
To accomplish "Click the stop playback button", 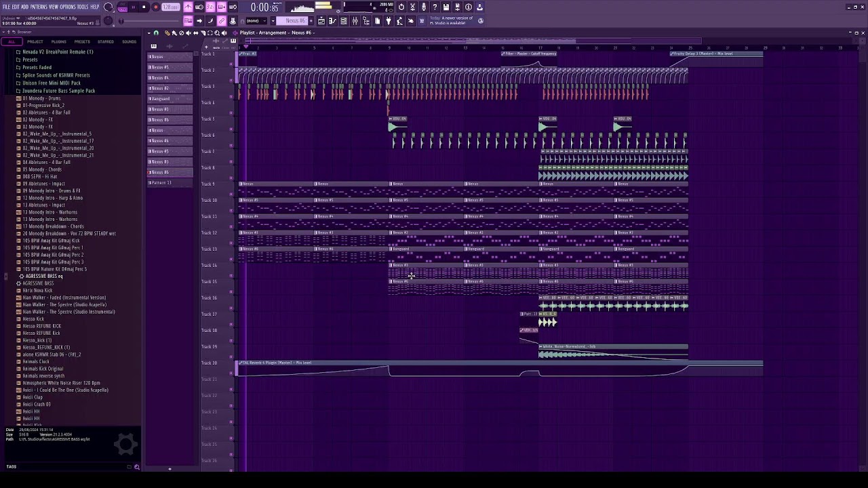I will tap(144, 7).
